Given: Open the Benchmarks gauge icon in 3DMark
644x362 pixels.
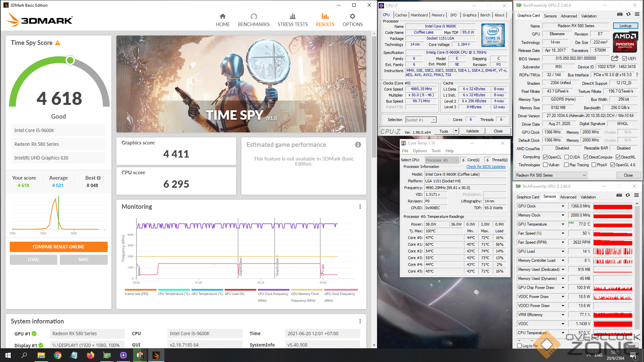Looking at the screenshot, I should click(x=254, y=16).
